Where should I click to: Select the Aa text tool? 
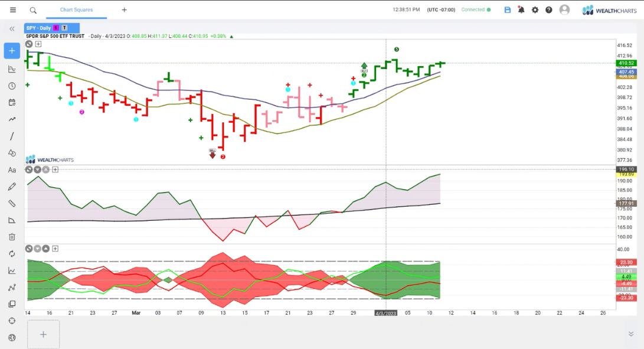coord(12,169)
